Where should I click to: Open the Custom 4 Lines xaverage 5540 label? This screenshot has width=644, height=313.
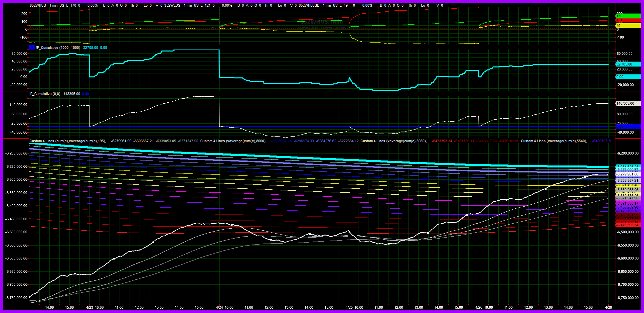pyautogui.click(x=555, y=141)
